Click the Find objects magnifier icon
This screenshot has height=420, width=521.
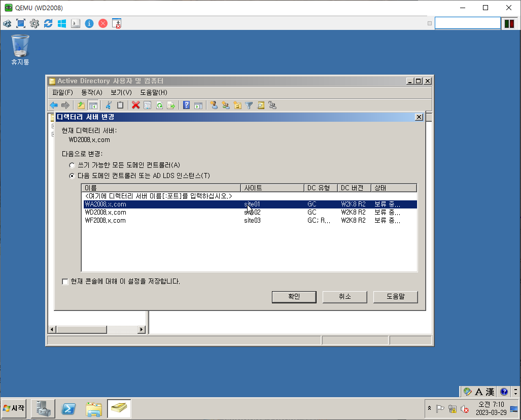261,106
